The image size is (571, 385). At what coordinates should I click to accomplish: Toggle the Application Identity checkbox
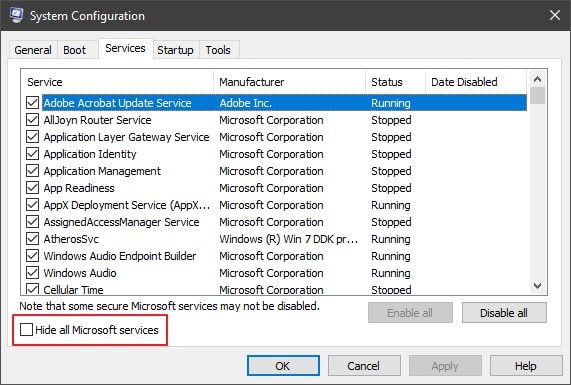coord(32,154)
